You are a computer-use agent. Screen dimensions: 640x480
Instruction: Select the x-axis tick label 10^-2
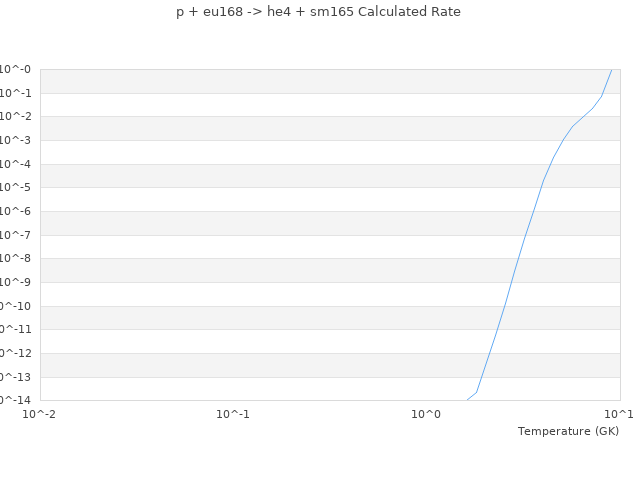click(x=40, y=414)
